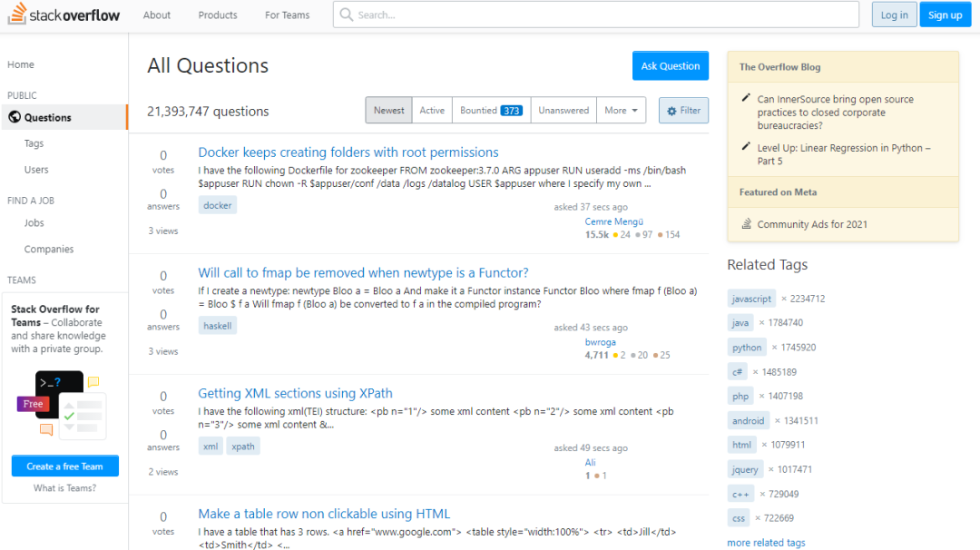Screen dimensions: 980x550
Task: Select Questions in the sidebar
Action: click(x=64, y=117)
